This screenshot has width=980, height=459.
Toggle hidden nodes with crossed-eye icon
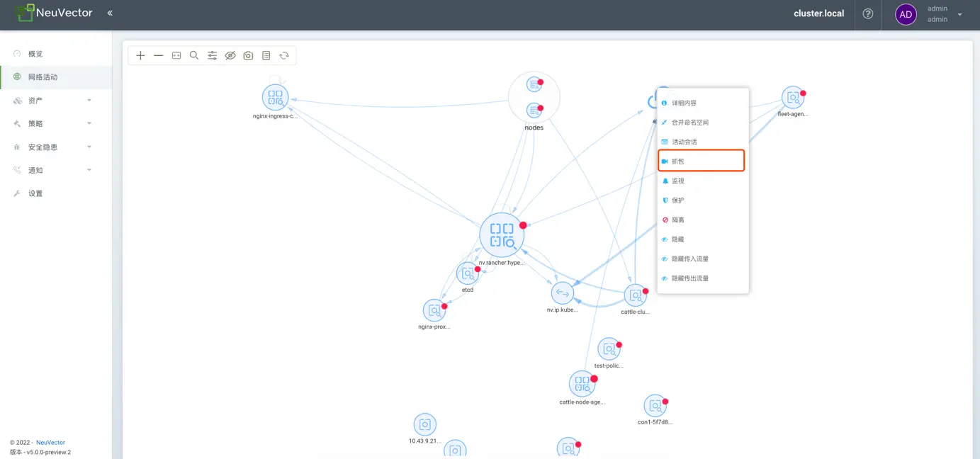pyautogui.click(x=230, y=55)
